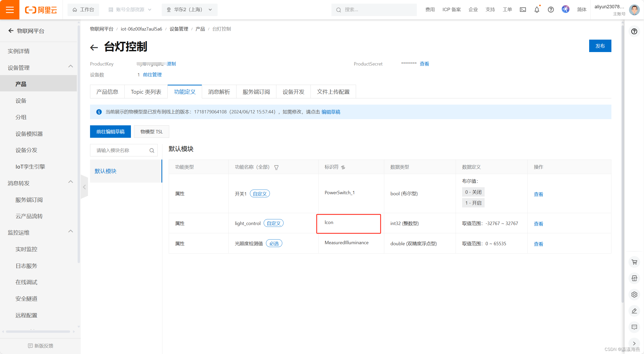Screen dimensions: 644x354
Task: Click the 前往编辑草稿 button
Action: pos(110,132)
